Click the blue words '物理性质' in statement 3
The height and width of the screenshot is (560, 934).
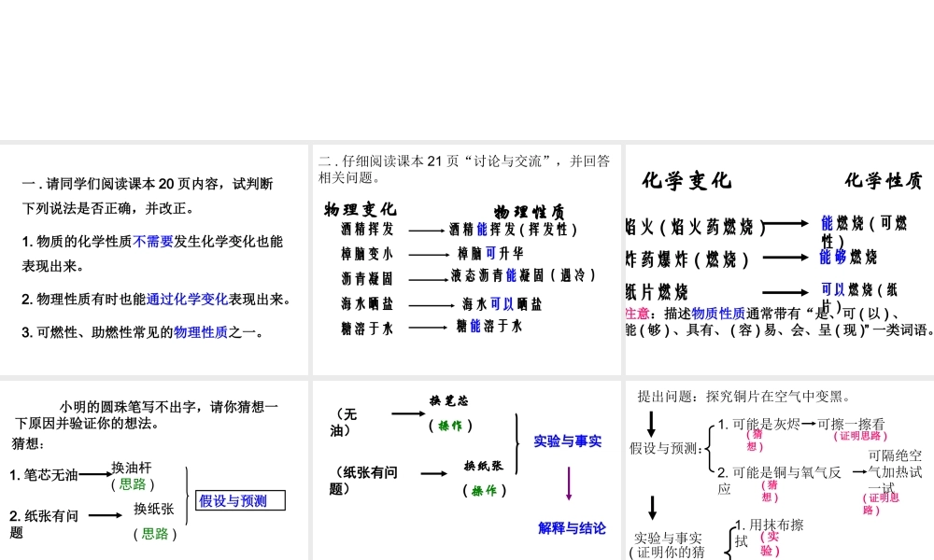pos(201,332)
